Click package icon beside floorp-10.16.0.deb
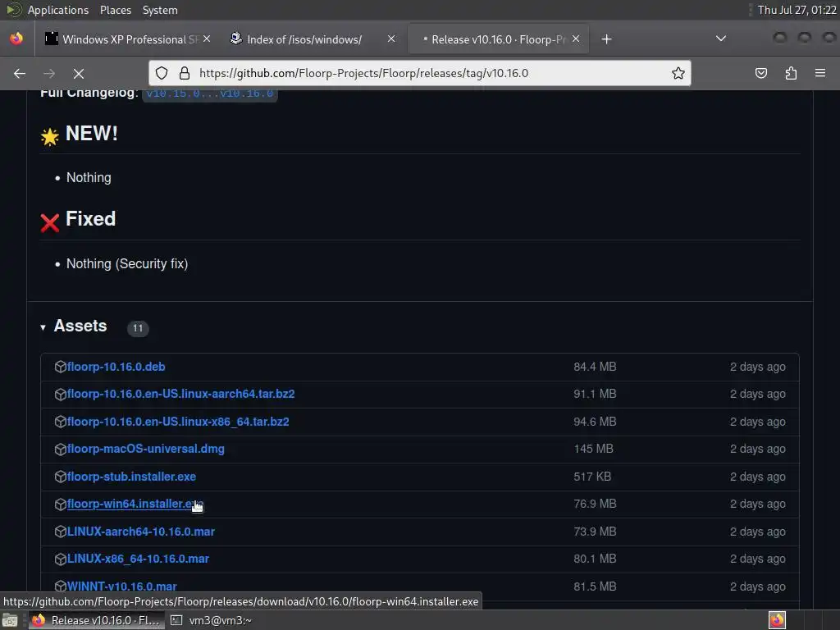Image resolution: width=840 pixels, height=630 pixels. [61, 367]
